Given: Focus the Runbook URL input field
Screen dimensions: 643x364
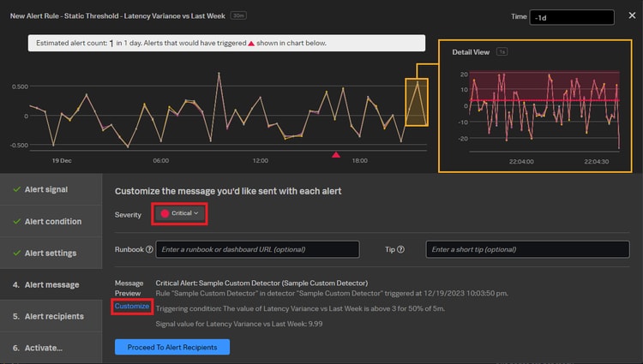Looking at the screenshot, I should point(258,249).
